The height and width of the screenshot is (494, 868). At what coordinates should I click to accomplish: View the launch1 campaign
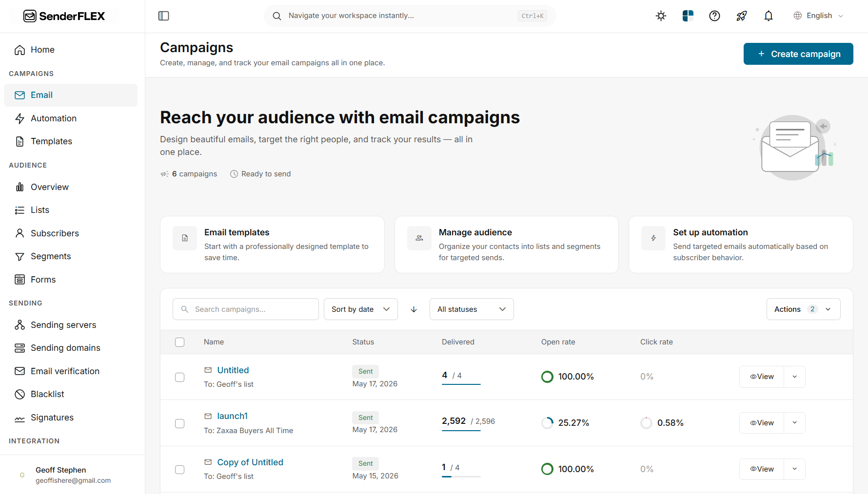click(x=762, y=423)
